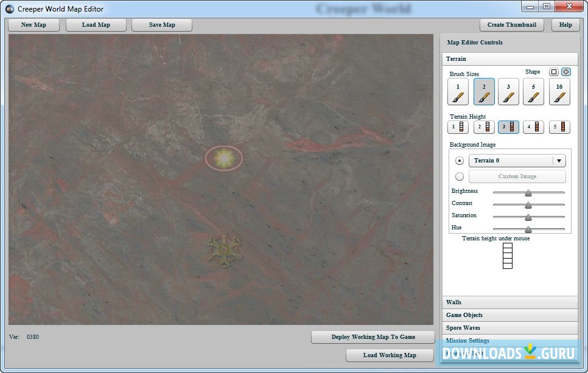Screen dimensions: 588x373
Task: Expand the Game Objects section
Action: point(509,315)
